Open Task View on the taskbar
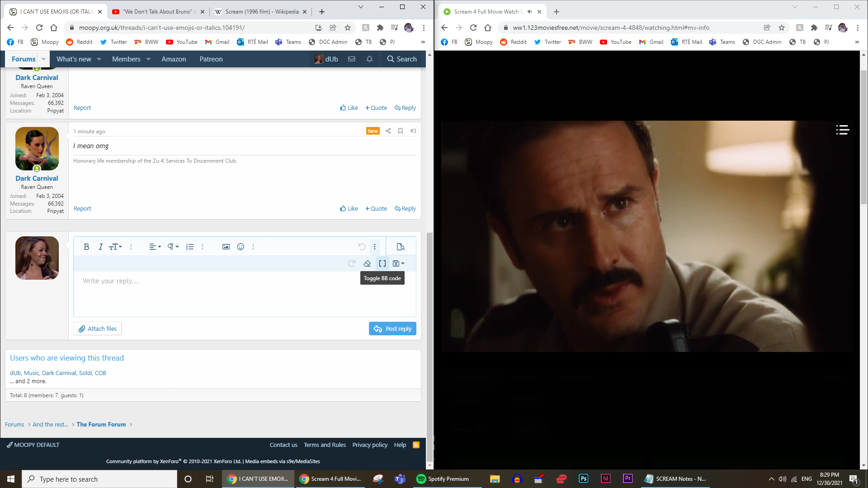 [x=209, y=479]
